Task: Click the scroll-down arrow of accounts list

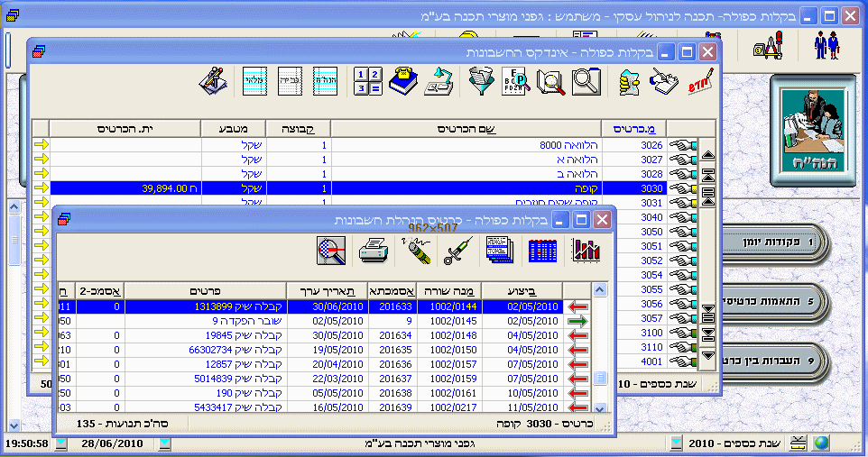Action: (708, 355)
